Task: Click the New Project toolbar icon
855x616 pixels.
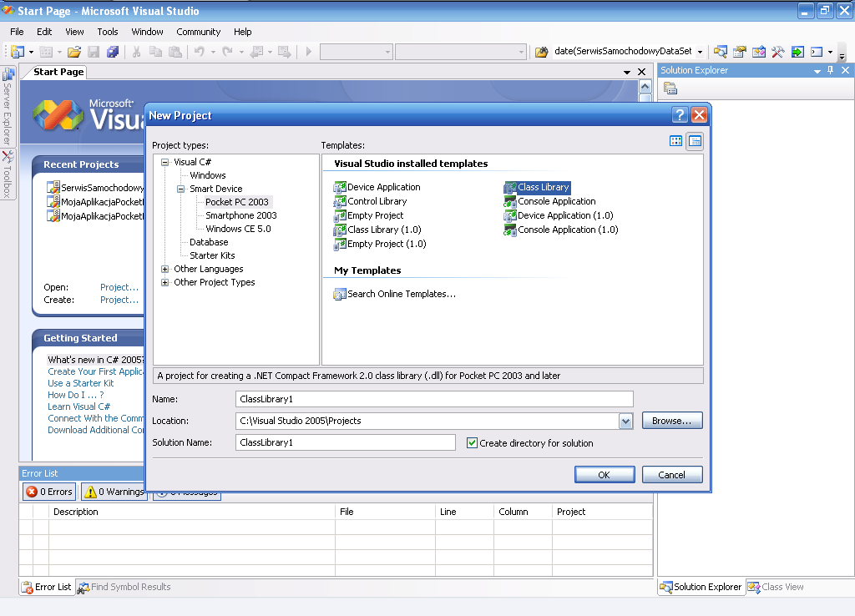Action: point(18,52)
